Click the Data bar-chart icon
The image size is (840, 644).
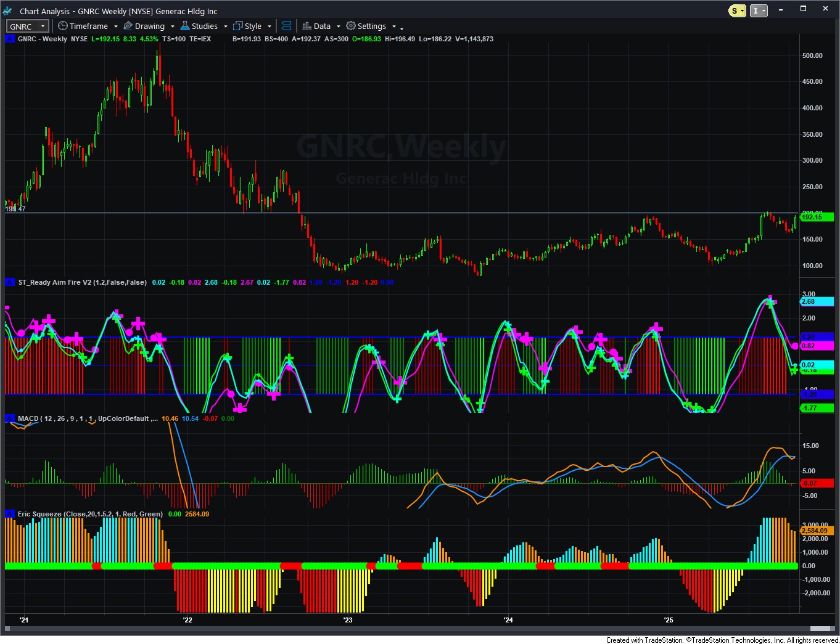click(307, 26)
